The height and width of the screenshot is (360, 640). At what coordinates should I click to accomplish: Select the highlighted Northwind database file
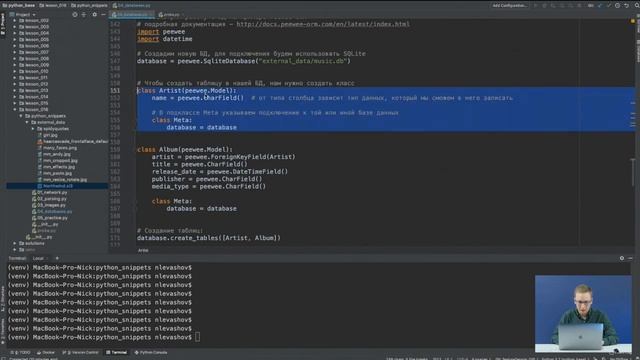pos(58,186)
